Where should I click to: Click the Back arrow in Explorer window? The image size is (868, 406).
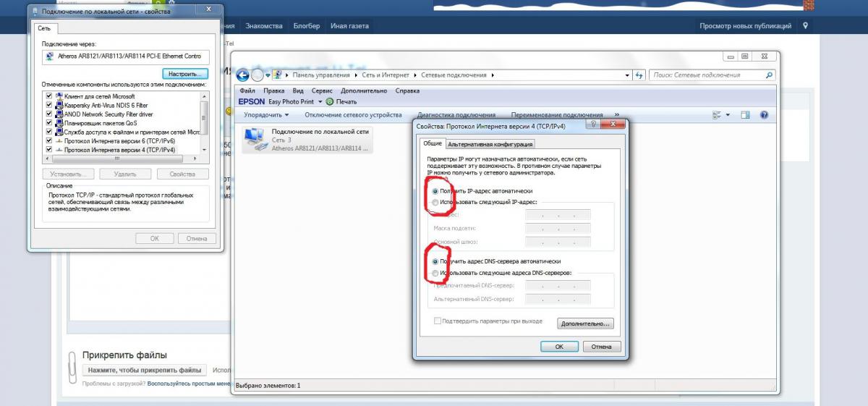coord(243,75)
